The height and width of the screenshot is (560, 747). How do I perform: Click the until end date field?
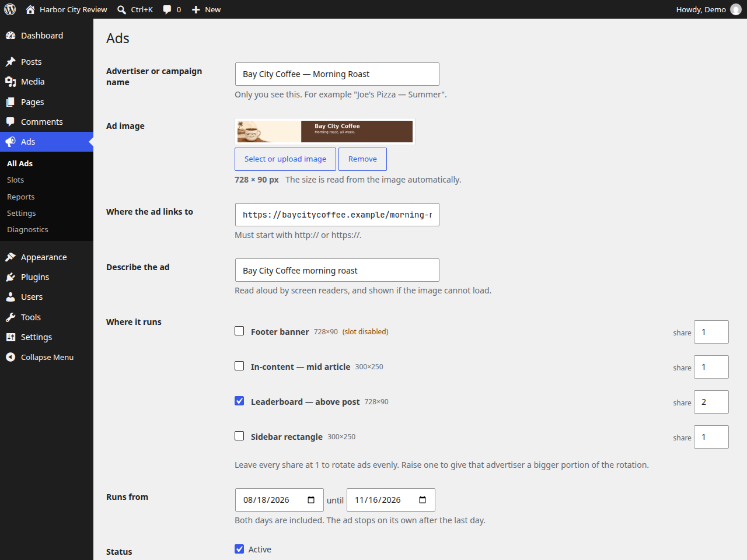click(391, 500)
